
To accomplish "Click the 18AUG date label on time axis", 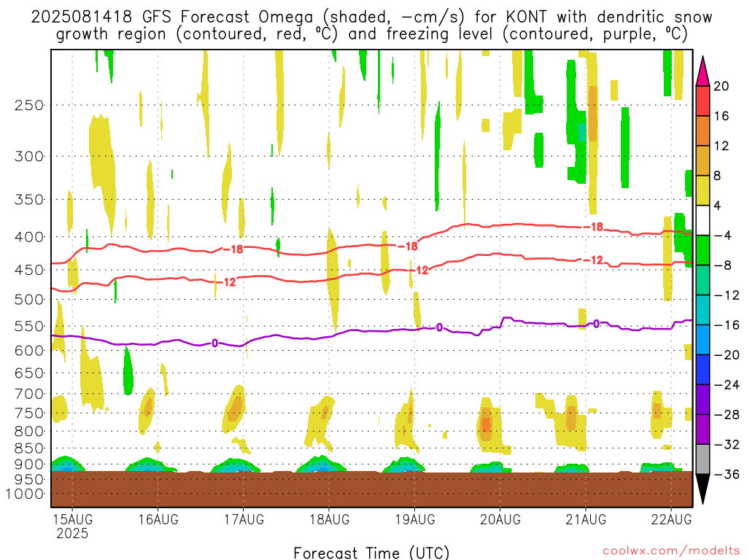I will pos(329,519).
